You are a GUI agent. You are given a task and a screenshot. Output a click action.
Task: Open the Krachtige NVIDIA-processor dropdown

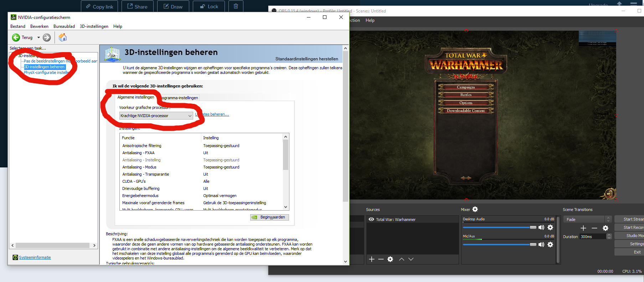(x=156, y=116)
